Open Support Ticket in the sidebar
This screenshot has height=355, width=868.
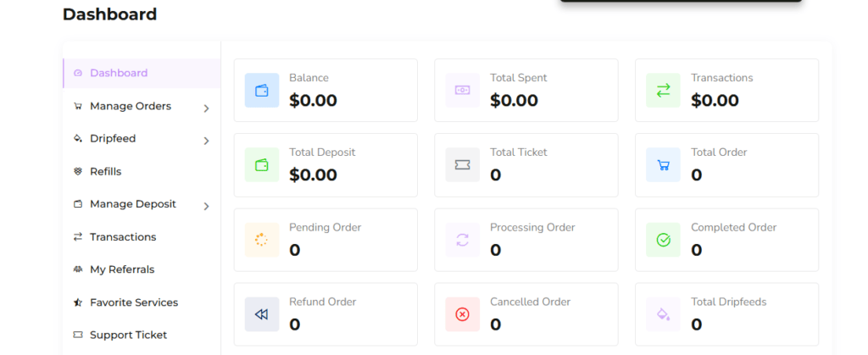click(x=128, y=335)
